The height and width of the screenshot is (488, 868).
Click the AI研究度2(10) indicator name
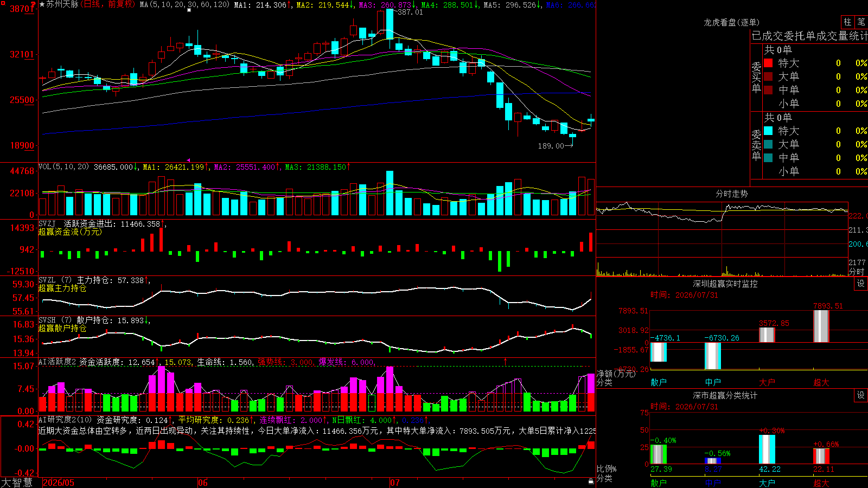click(65, 420)
